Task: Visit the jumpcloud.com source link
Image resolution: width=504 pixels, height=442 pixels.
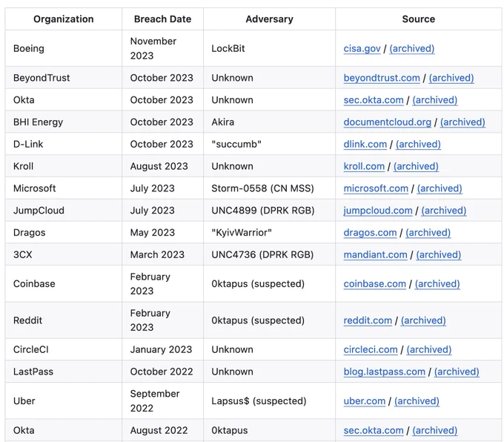Action: coord(378,211)
